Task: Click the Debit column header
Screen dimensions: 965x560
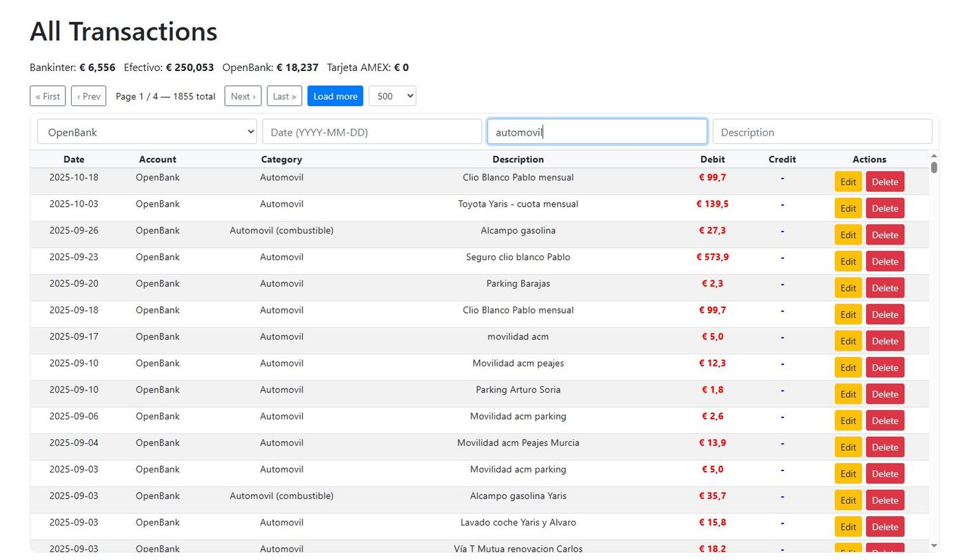Action: [712, 159]
